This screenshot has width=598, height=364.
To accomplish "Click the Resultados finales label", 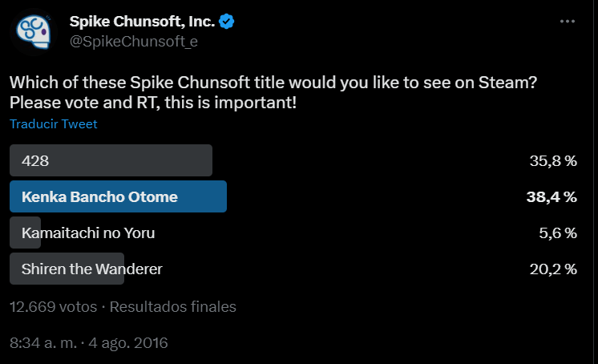I will coord(173,306).
